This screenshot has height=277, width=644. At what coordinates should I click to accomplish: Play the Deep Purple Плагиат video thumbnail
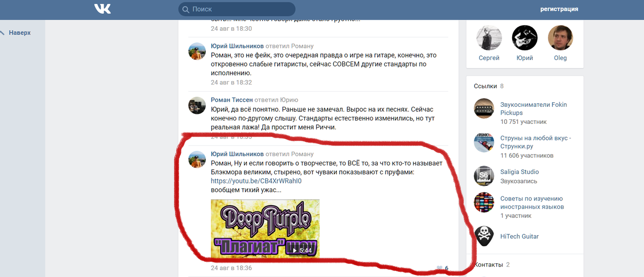265,229
